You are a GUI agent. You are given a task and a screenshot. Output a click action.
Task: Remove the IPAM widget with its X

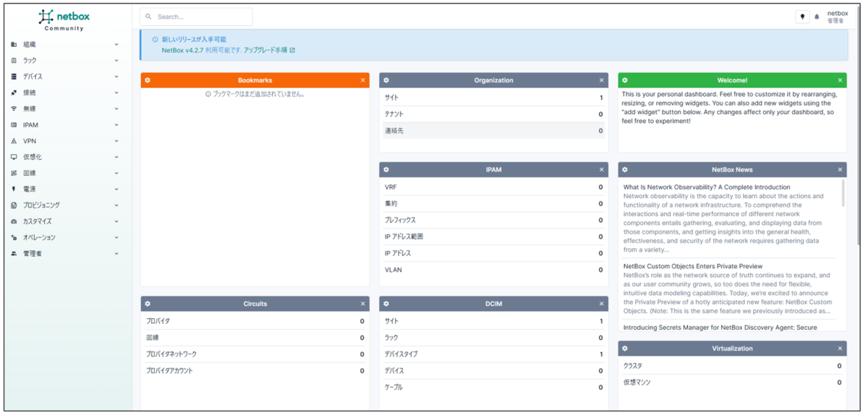pyautogui.click(x=601, y=170)
